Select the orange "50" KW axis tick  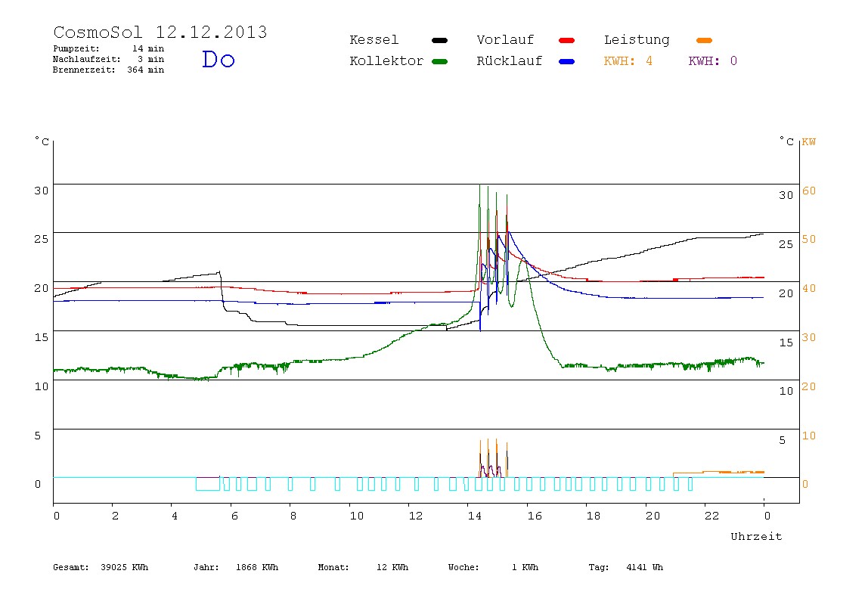(809, 239)
